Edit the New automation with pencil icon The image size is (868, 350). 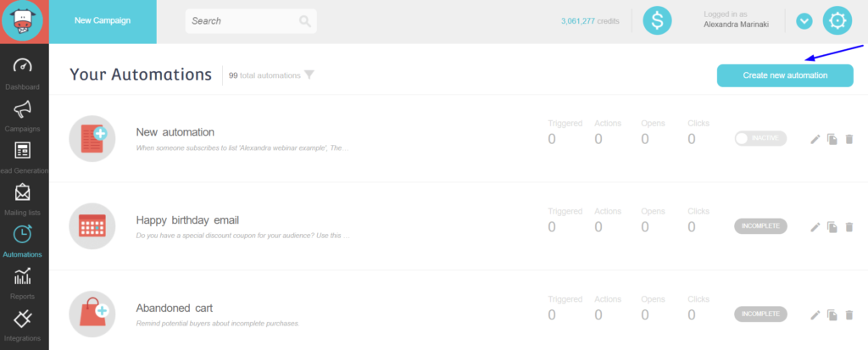[x=815, y=139]
